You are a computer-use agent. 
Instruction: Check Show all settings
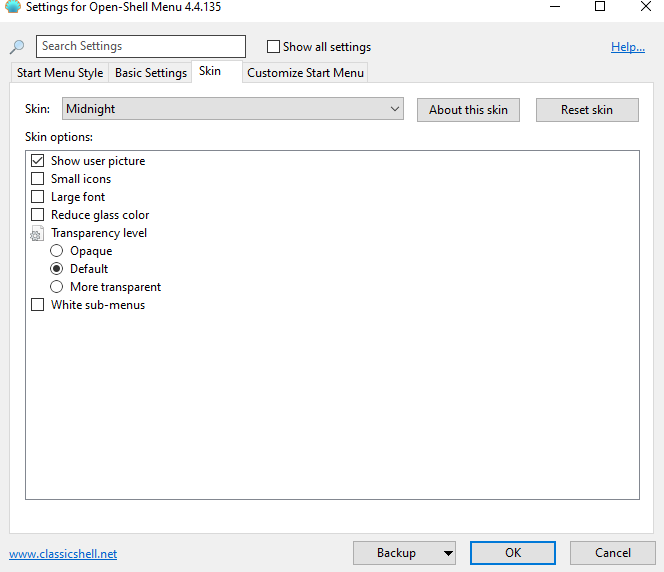pos(274,47)
